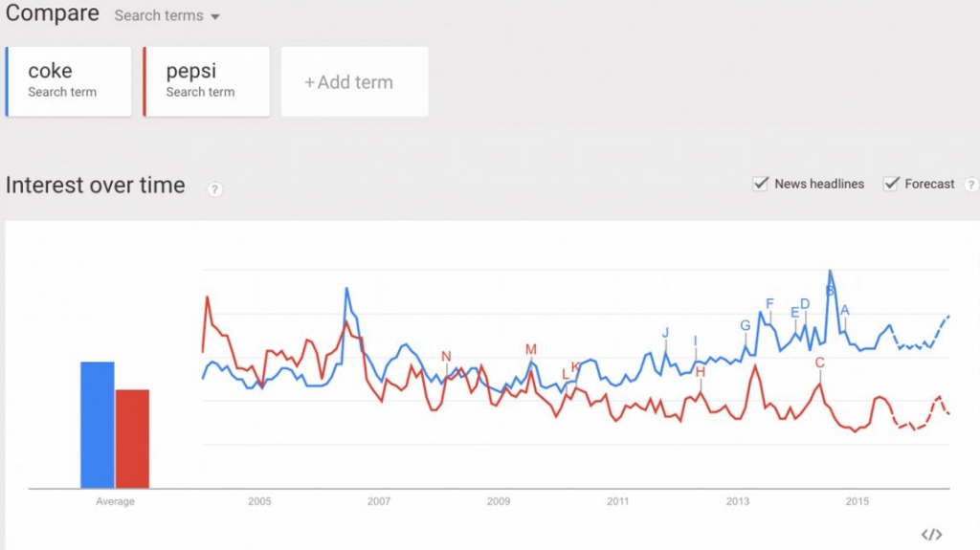Click the blue coke average bar

[98, 425]
